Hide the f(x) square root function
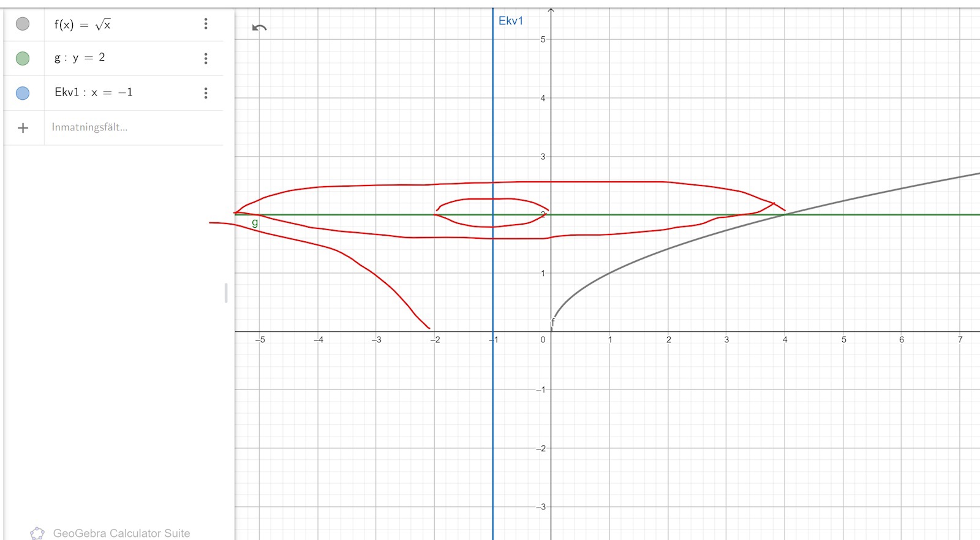Image resolution: width=980 pixels, height=540 pixels. [x=23, y=24]
